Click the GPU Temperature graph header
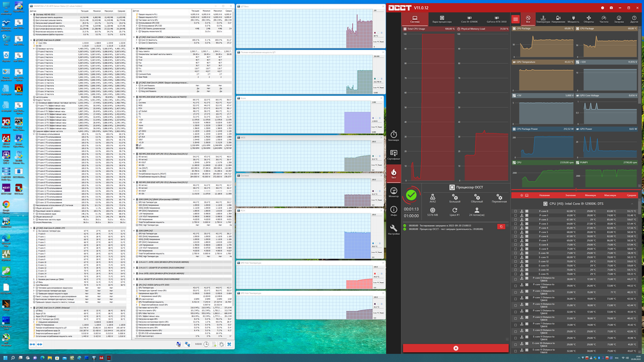Screen dimensions: 644x362 click(x=543, y=62)
